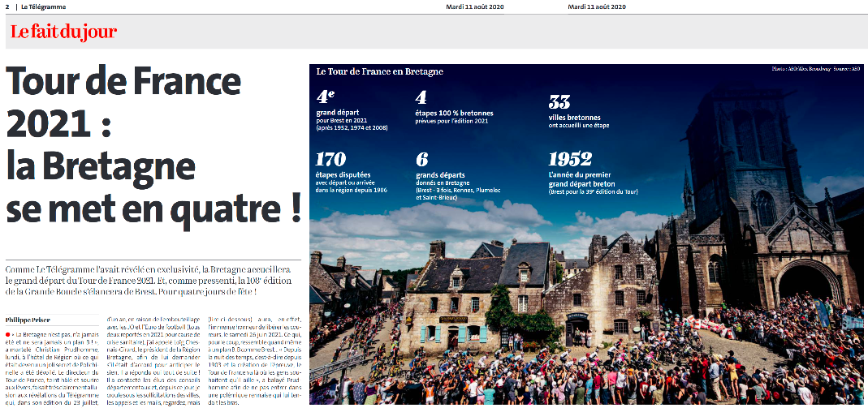Click the infographic title "Le Tour de France en Bretagne"

[x=380, y=72]
